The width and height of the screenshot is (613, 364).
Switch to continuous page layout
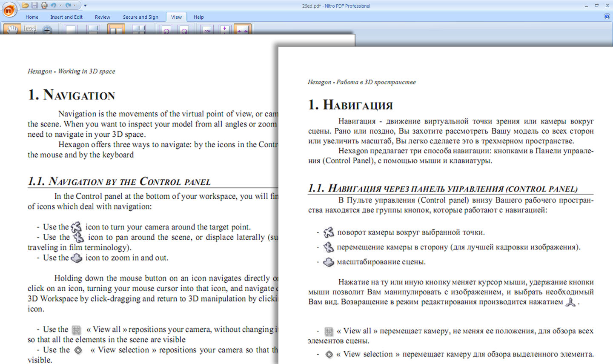click(x=93, y=29)
